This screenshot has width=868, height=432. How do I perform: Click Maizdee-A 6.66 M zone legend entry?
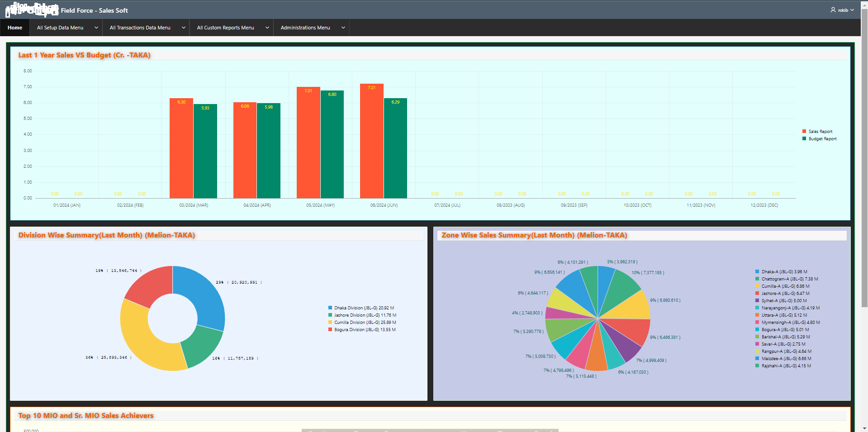tap(783, 359)
